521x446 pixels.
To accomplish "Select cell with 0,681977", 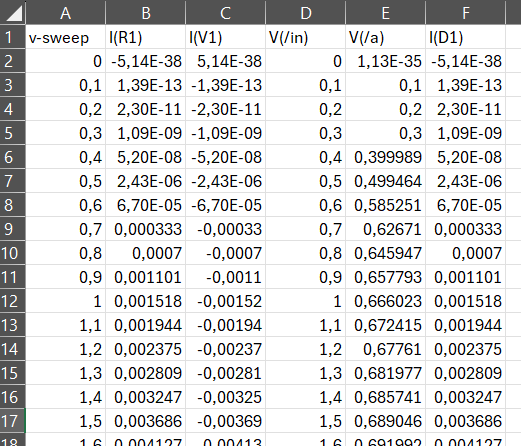I will coord(386,373).
